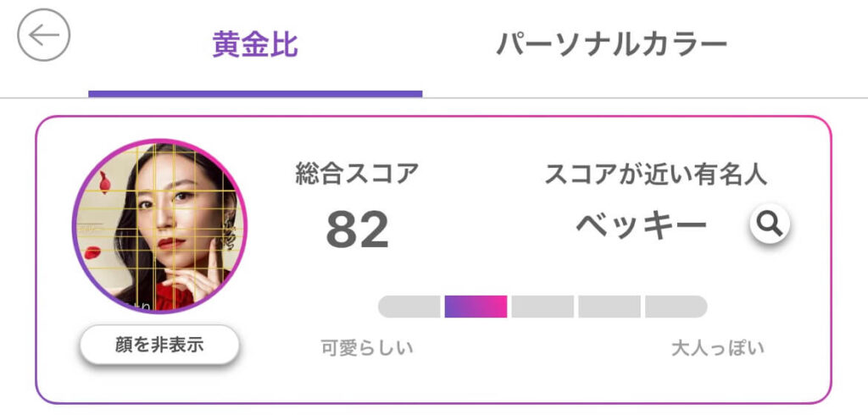The image size is (868, 415).
Task: Click the score number 82
Action: (358, 229)
